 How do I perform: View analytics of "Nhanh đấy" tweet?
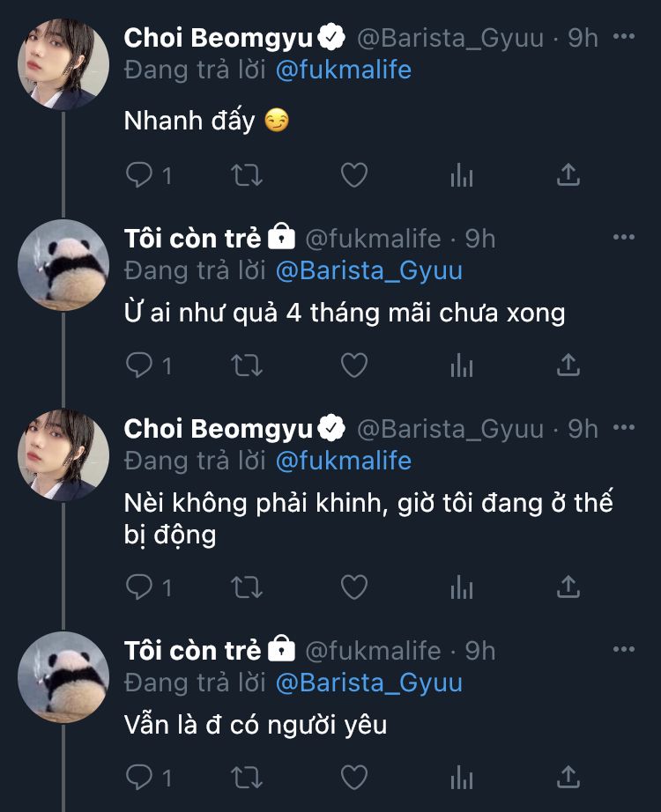point(462,175)
